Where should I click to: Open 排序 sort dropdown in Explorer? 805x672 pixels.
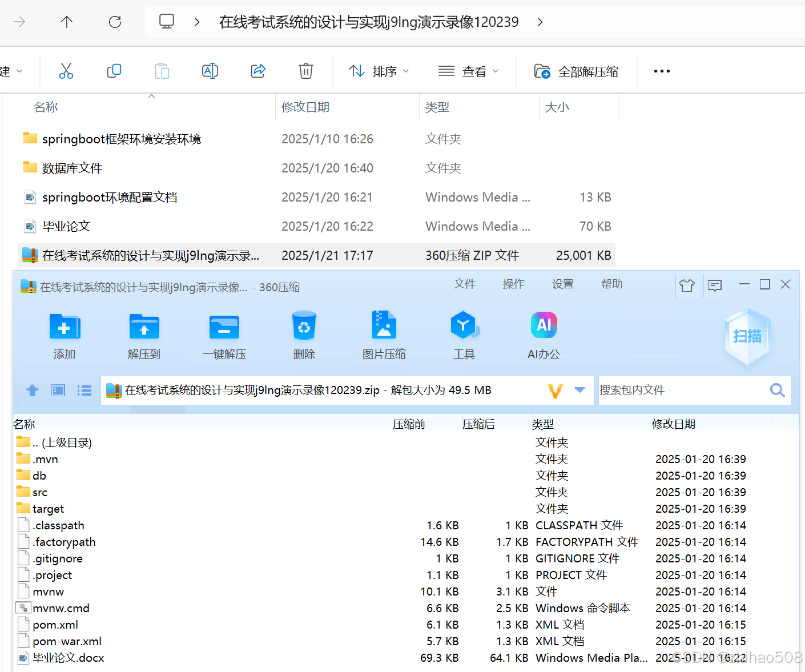tap(380, 71)
